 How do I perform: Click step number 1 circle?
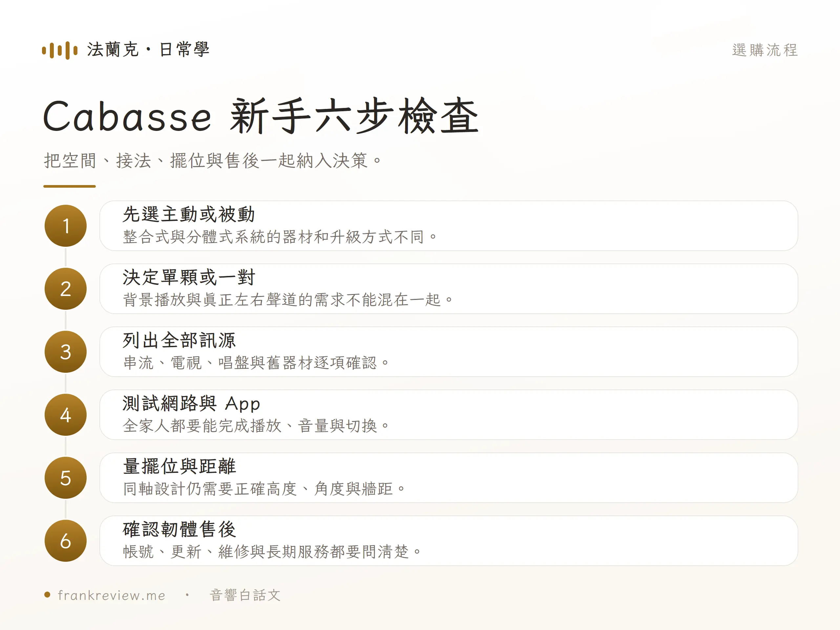tap(66, 226)
